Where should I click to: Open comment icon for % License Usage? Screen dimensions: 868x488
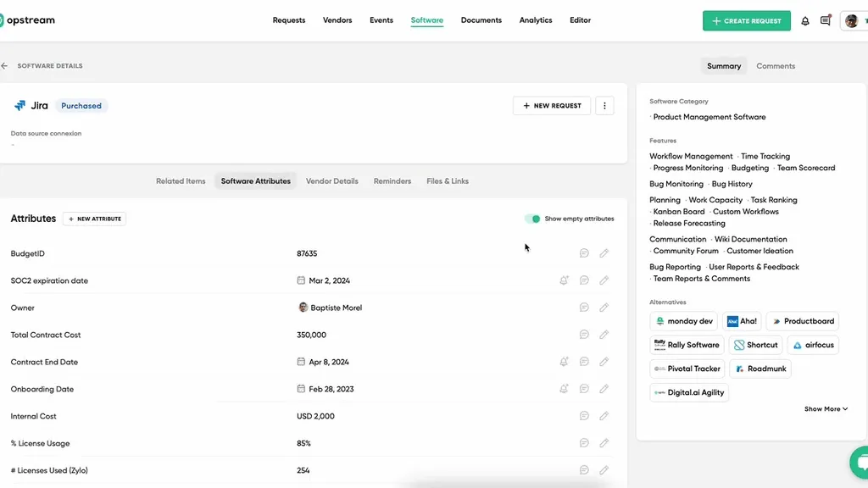[584, 443]
